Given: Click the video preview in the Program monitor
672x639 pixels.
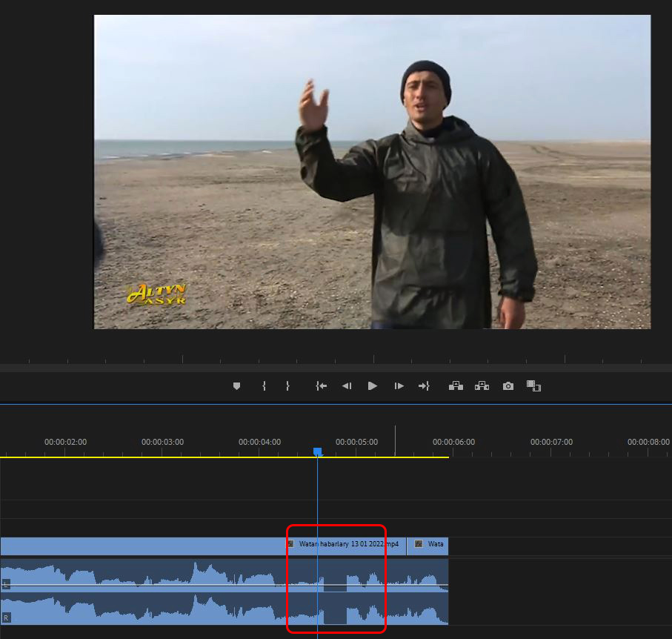Looking at the screenshot, I should coord(372,171).
